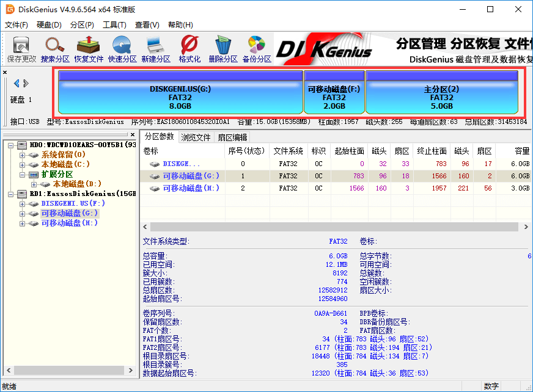
Task: Collapse the 扩展分区 tree node
Action: [x=23, y=175]
